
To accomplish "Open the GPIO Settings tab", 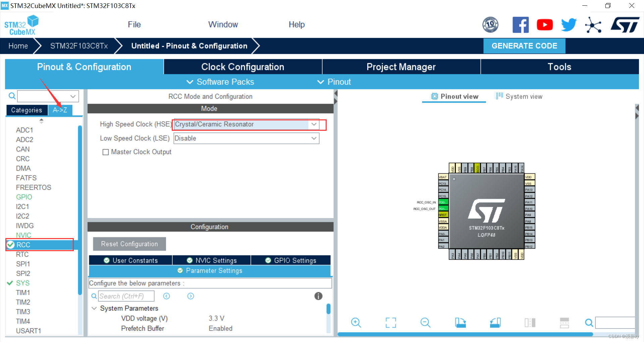I will (291, 261).
